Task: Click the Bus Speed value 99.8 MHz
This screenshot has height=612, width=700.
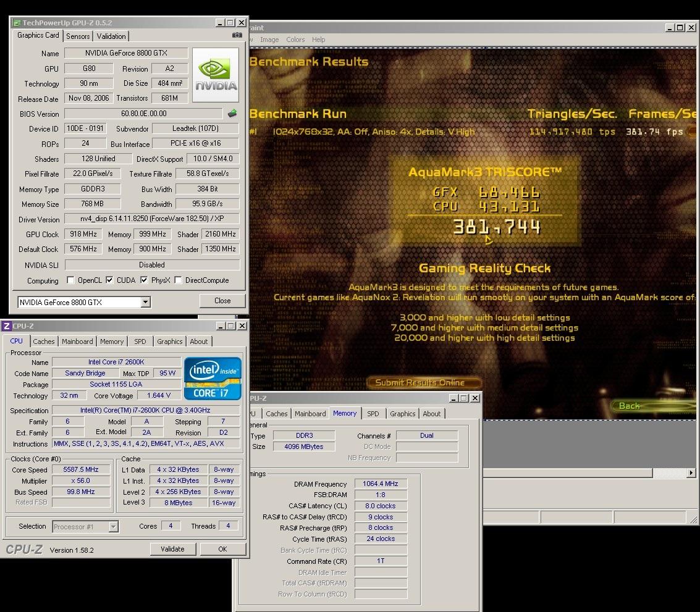Action: [x=81, y=492]
